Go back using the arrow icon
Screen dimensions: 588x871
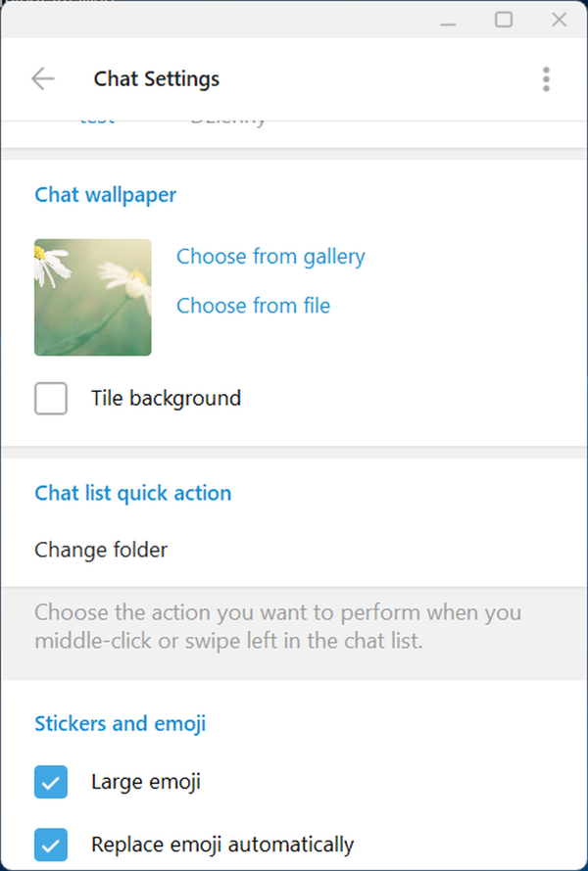coord(43,78)
